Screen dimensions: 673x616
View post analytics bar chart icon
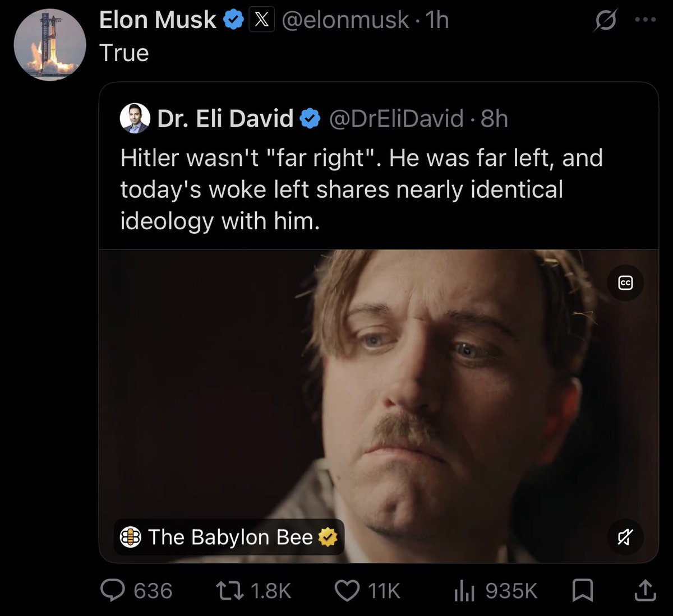click(x=464, y=591)
